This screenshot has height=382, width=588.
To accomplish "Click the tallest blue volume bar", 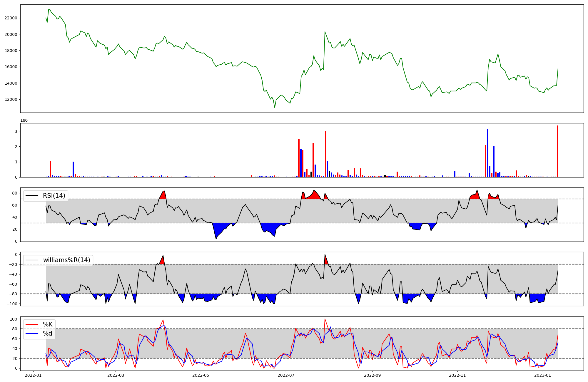I will pos(487,153).
